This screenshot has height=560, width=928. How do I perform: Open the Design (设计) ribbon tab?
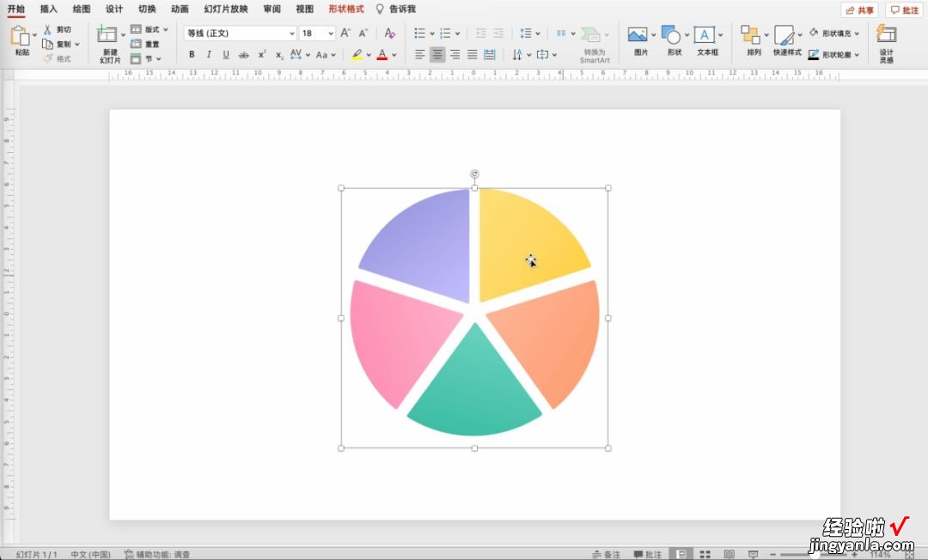(114, 9)
